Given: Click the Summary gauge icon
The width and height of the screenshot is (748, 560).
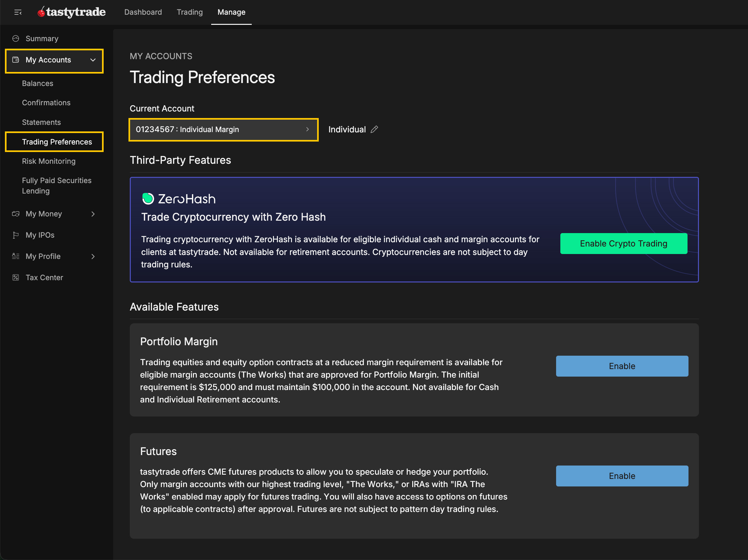Looking at the screenshot, I should click(x=16, y=39).
